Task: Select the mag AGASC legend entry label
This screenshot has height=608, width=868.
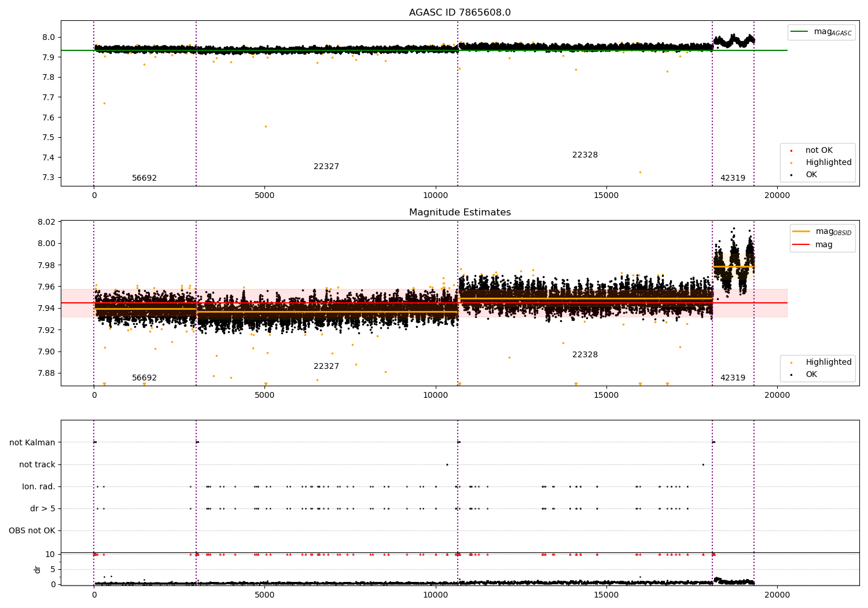Action: click(833, 32)
